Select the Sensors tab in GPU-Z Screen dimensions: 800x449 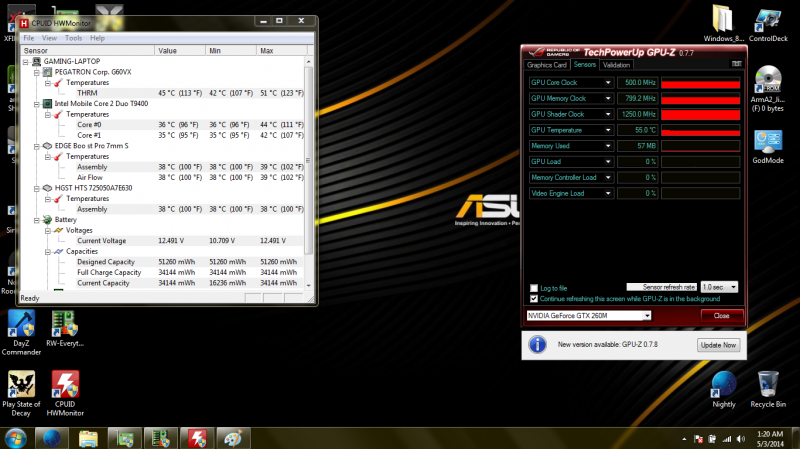point(584,64)
